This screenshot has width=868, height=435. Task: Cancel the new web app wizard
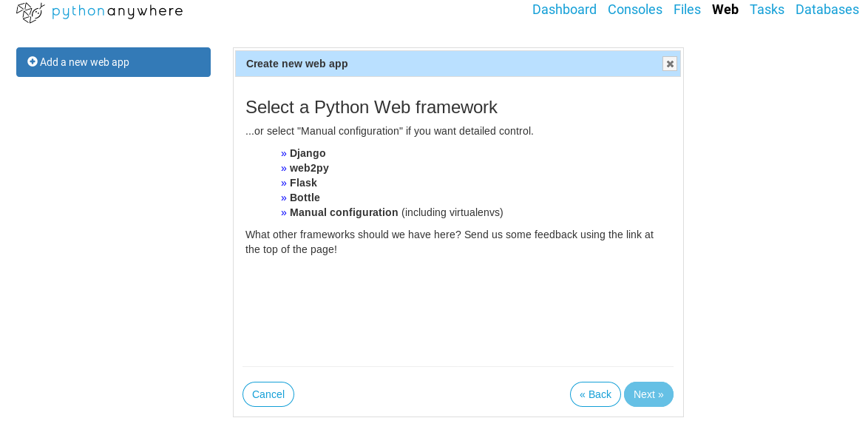268,394
